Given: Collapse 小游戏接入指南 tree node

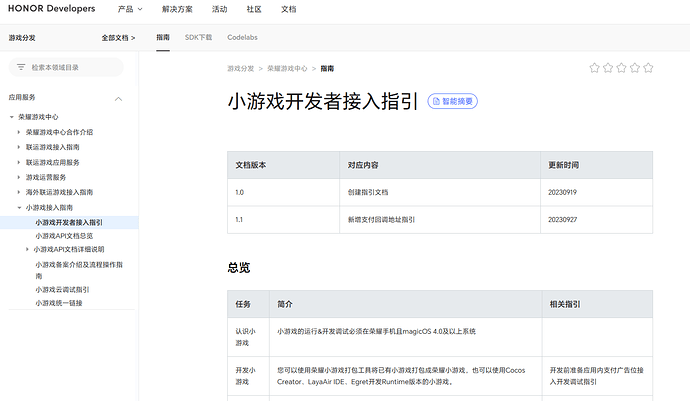Looking at the screenshot, I should [19, 207].
